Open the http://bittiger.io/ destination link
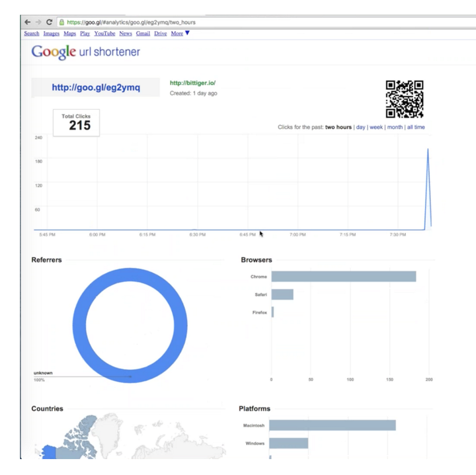The height and width of the screenshot is (475, 476). (192, 83)
